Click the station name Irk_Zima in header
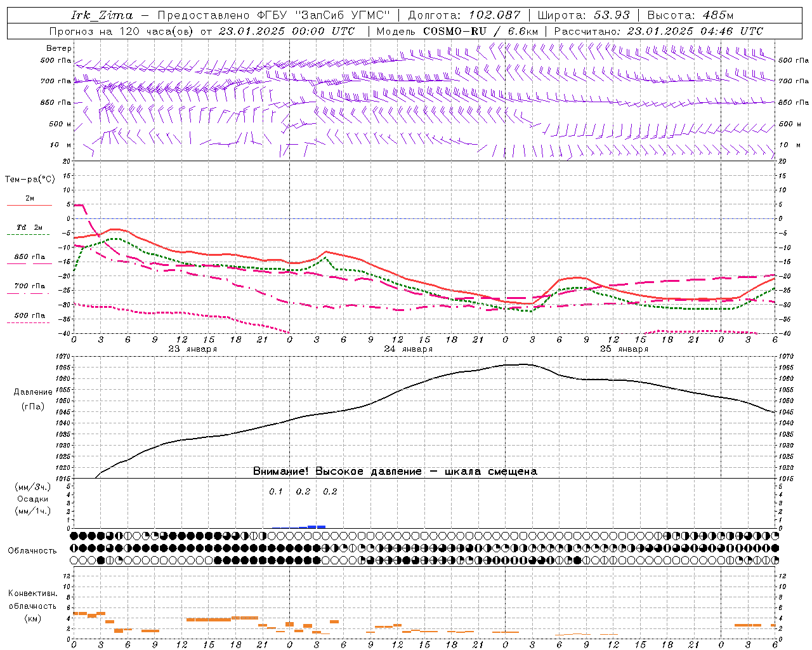This screenshot has width=812, height=650. click(x=102, y=15)
